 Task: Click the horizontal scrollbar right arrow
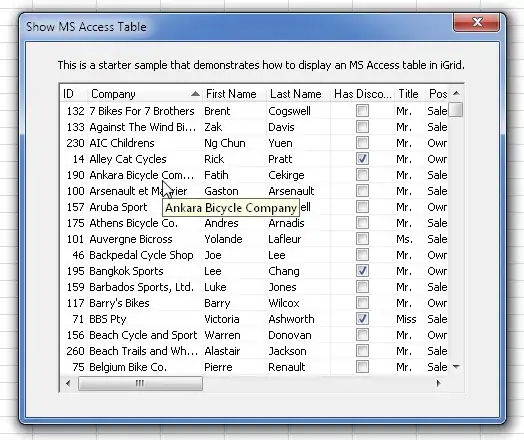pos(439,383)
